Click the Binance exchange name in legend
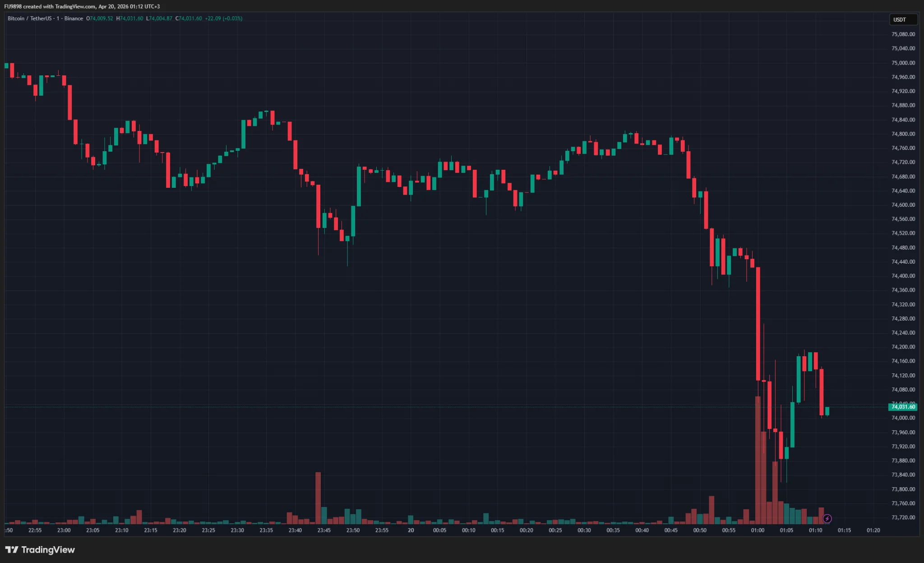Viewport: 924px width, 563px height. [74, 19]
